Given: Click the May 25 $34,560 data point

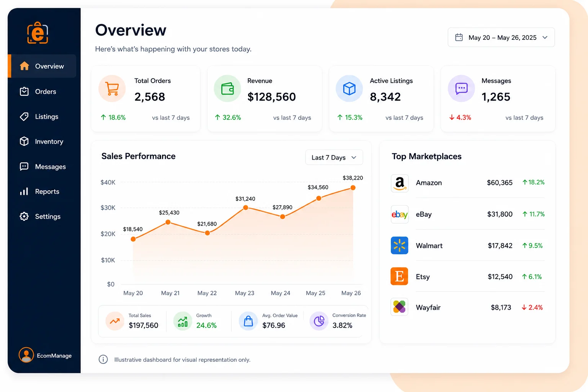Looking at the screenshot, I should (x=319, y=198).
